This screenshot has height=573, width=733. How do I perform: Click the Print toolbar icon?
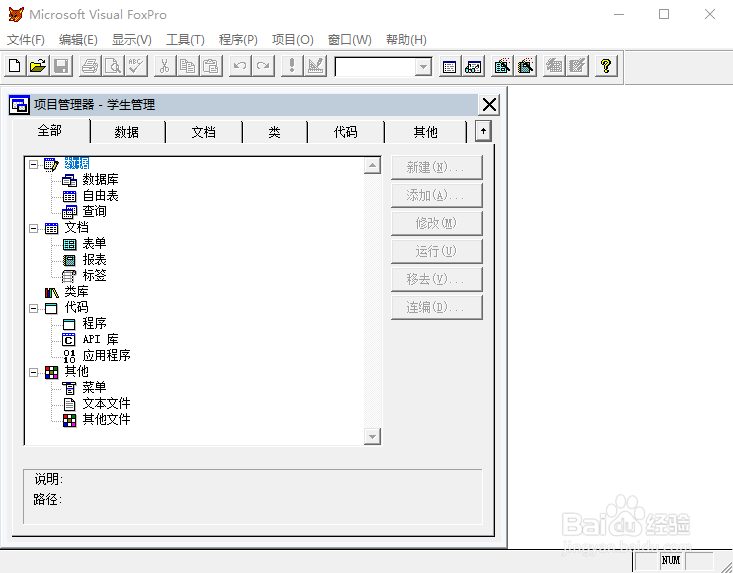90,66
